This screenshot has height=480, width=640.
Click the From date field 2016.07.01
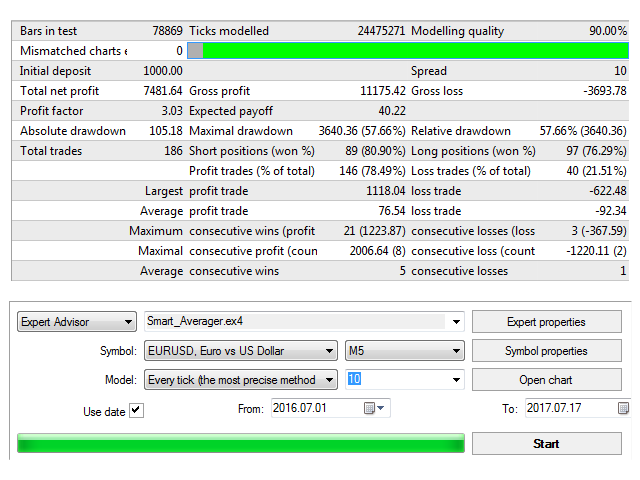pyautogui.click(x=317, y=408)
